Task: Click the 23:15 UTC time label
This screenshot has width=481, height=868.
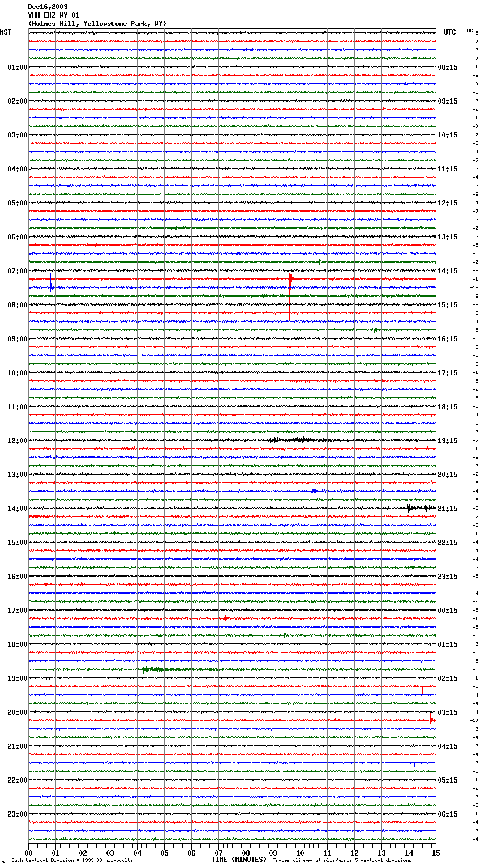Action: point(448,577)
